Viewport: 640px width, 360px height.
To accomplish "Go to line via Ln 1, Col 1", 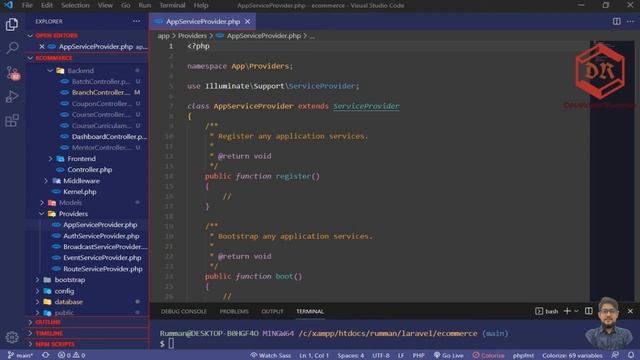I will (x=314, y=355).
